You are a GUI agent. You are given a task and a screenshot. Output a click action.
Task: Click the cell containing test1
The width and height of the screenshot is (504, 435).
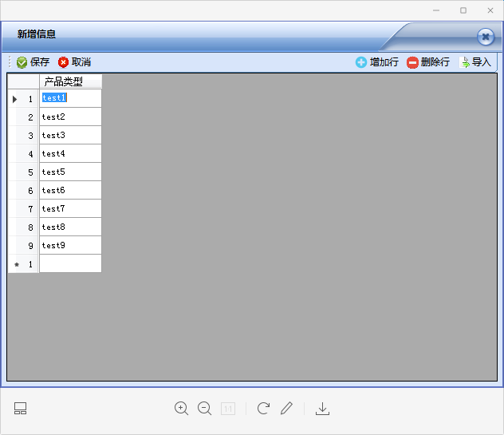click(71, 98)
